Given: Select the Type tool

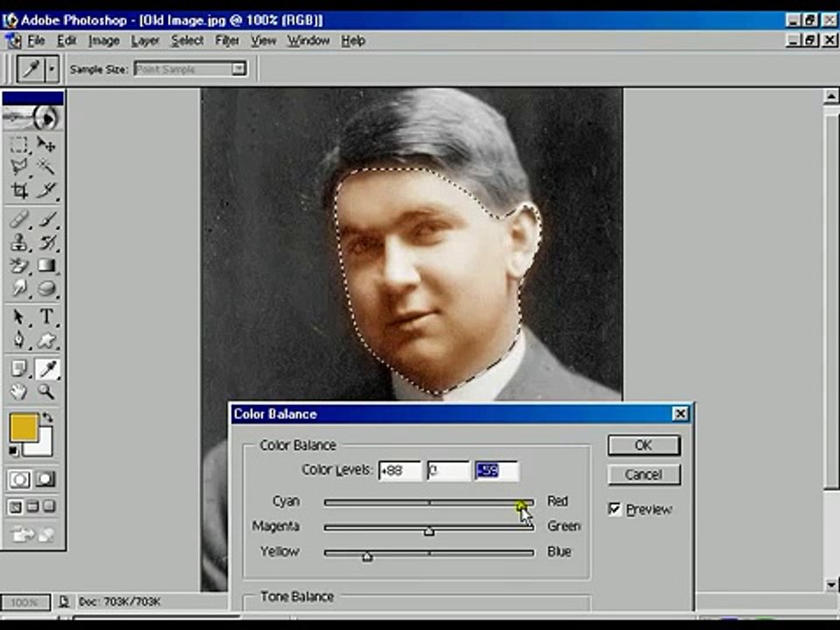Looking at the screenshot, I should (x=46, y=317).
